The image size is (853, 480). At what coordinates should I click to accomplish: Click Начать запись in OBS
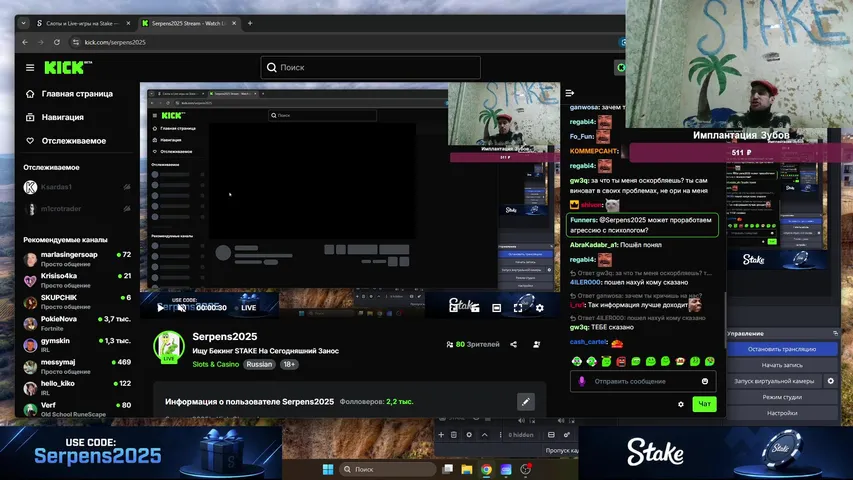click(782, 365)
